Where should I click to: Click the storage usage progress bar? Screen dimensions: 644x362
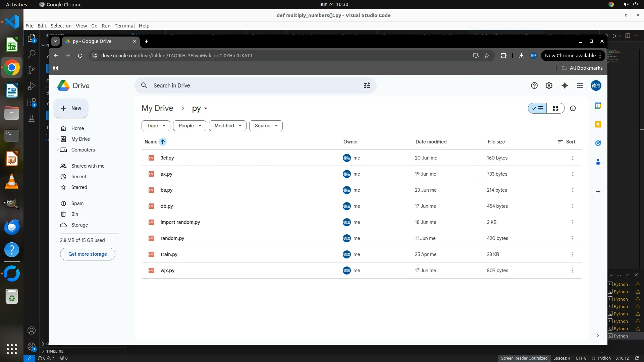point(89,233)
